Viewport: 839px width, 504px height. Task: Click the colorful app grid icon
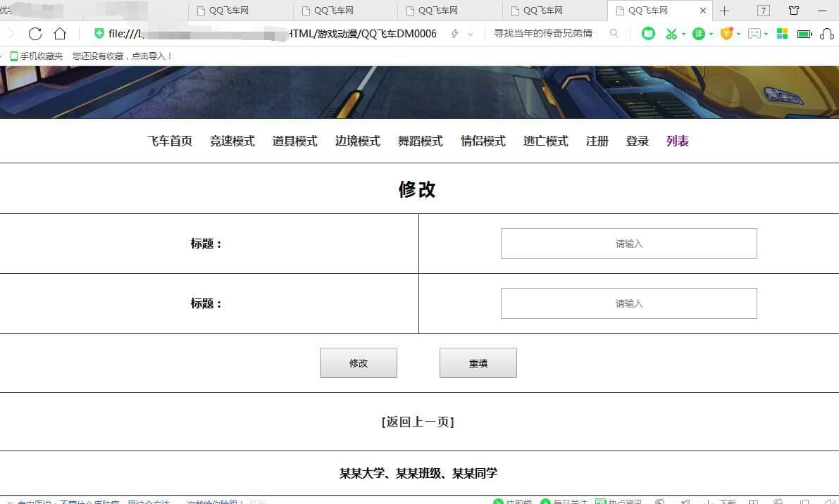click(x=782, y=34)
